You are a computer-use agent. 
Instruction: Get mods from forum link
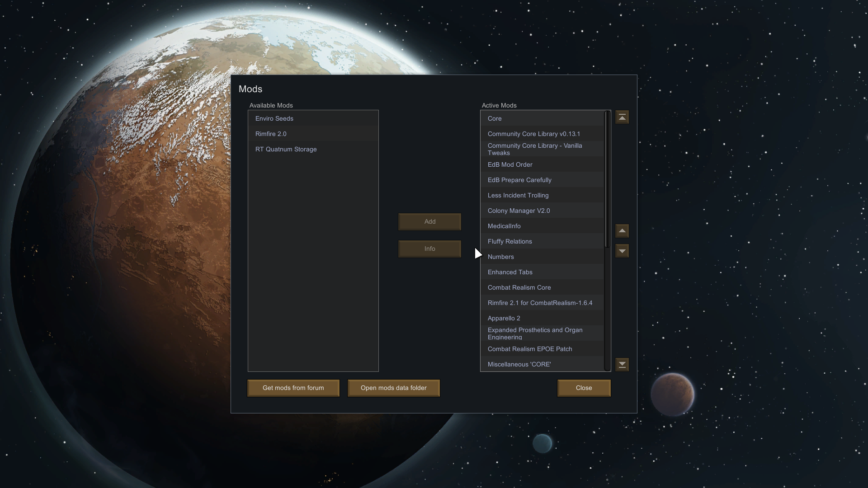click(x=293, y=388)
